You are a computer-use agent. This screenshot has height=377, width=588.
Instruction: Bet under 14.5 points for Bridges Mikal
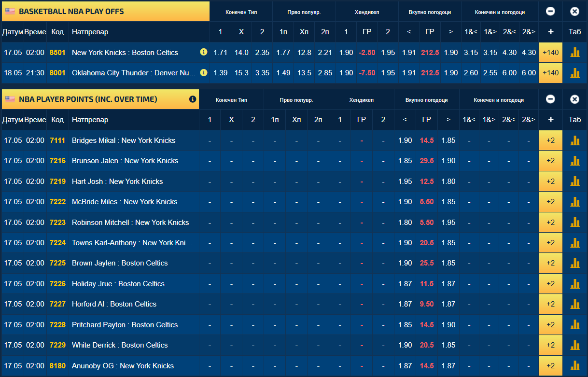tap(405, 140)
